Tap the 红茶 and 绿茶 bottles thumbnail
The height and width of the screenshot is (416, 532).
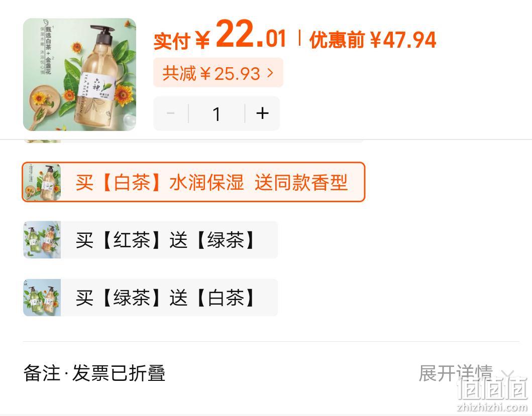pyautogui.click(x=42, y=240)
